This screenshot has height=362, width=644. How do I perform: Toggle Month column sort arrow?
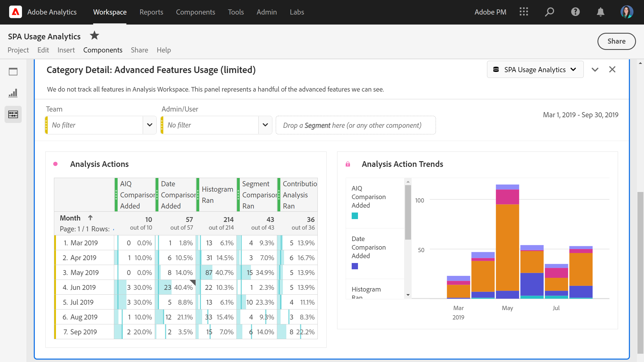(90, 218)
